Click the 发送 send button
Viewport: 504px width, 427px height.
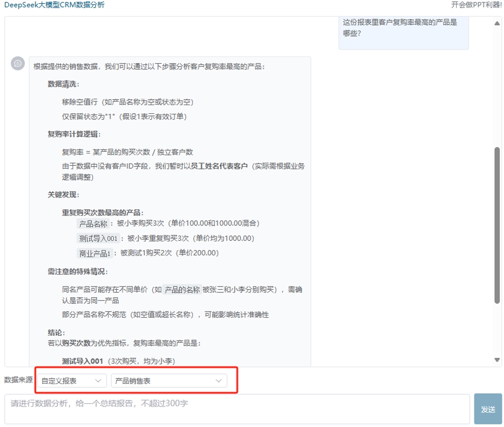point(487,409)
